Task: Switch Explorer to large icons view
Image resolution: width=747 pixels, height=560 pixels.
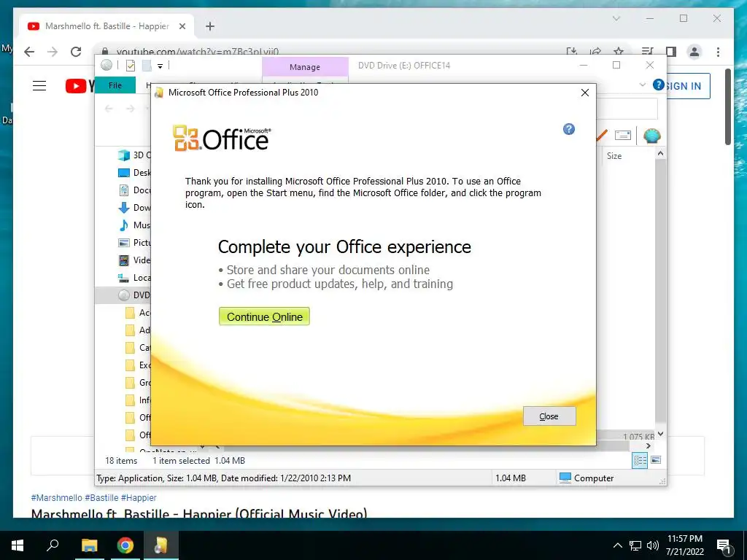Action: coord(656,460)
